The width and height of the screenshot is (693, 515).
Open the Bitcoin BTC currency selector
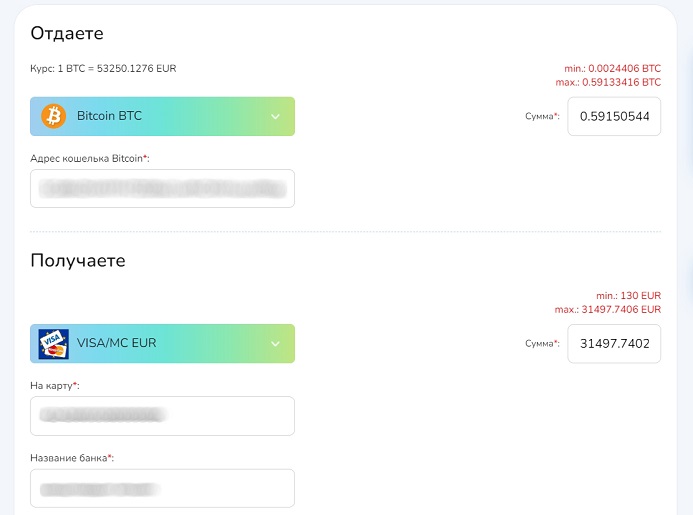click(162, 116)
